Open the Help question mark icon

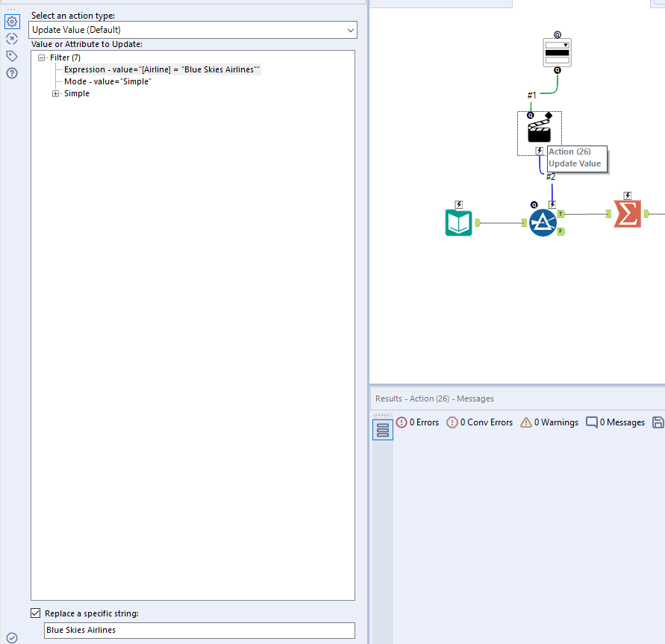coord(12,73)
